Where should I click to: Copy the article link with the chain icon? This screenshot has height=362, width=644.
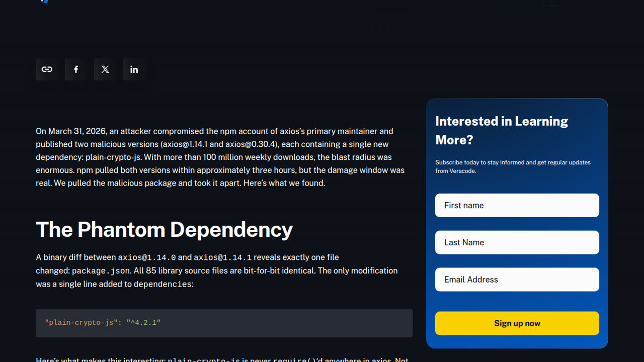tap(47, 69)
